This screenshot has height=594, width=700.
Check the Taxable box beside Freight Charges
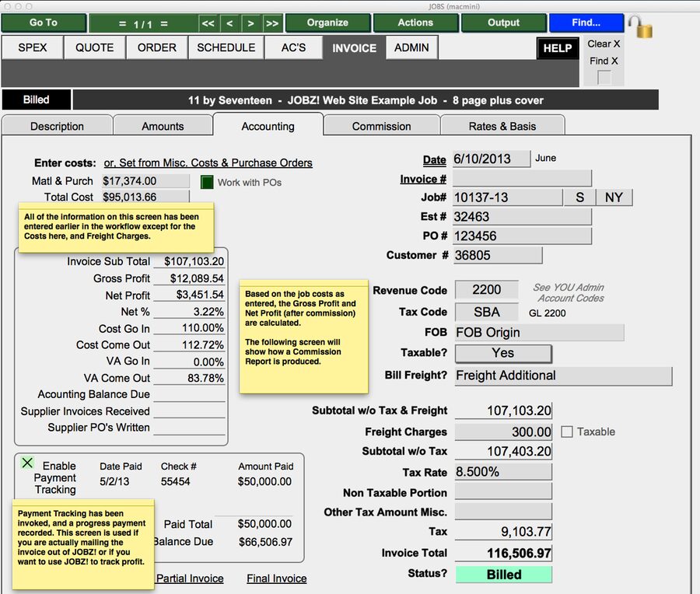click(566, 432)
